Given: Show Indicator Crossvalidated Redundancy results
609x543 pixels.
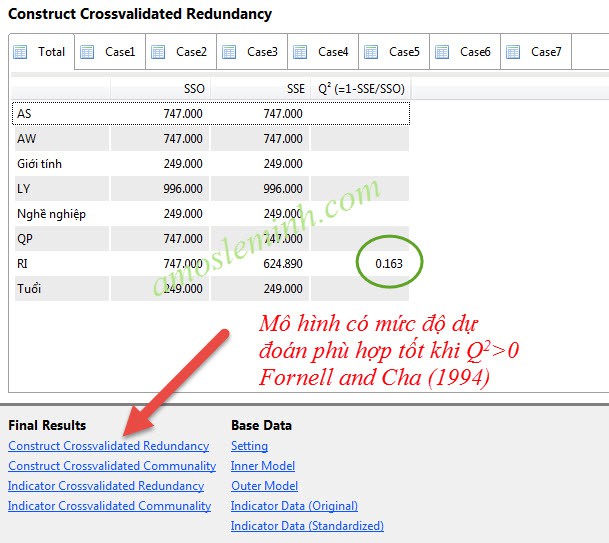Looking at the screenshot, I should tap(106, 486).
